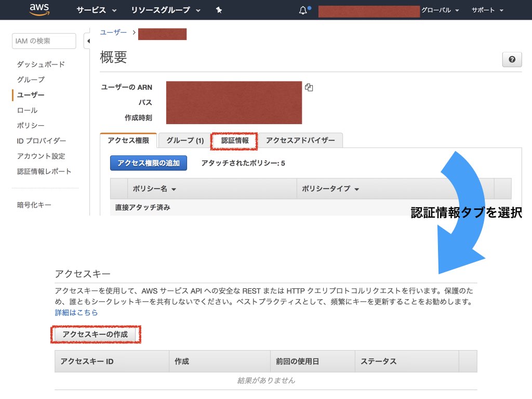The height and width of the screenshot is (399, 532).
Task: Click the 結果がありません message
Action: [266, 381]
